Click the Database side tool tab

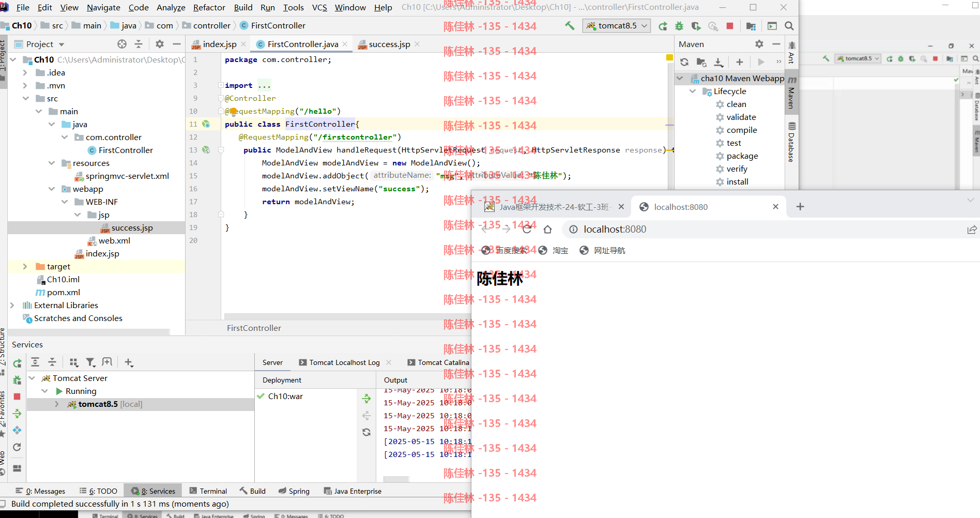click(x=791, y=143)
